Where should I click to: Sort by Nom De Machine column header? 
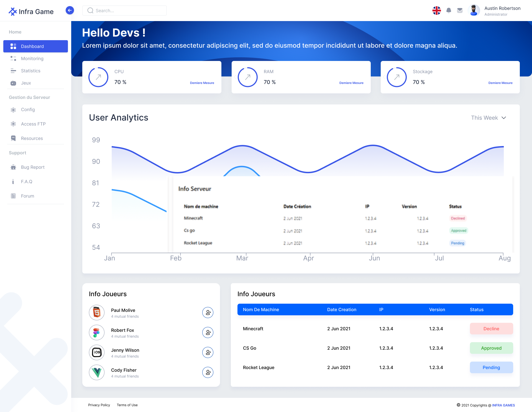pyautogui.click(x=261, y=309)
